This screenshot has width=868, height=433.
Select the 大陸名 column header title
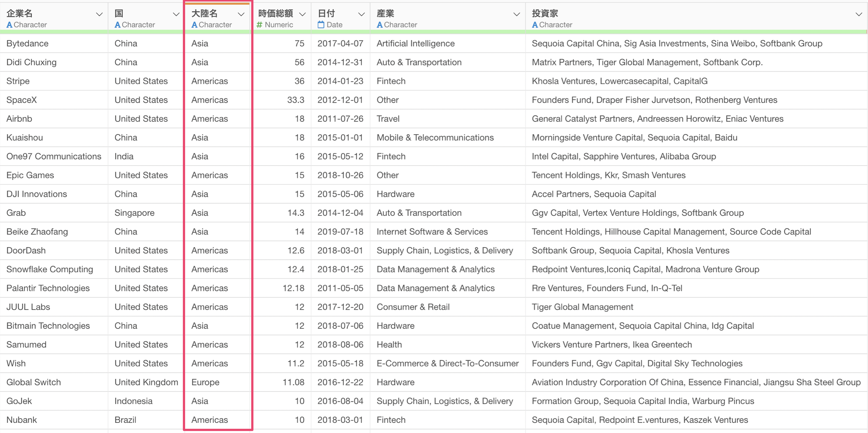coord(205,13)
